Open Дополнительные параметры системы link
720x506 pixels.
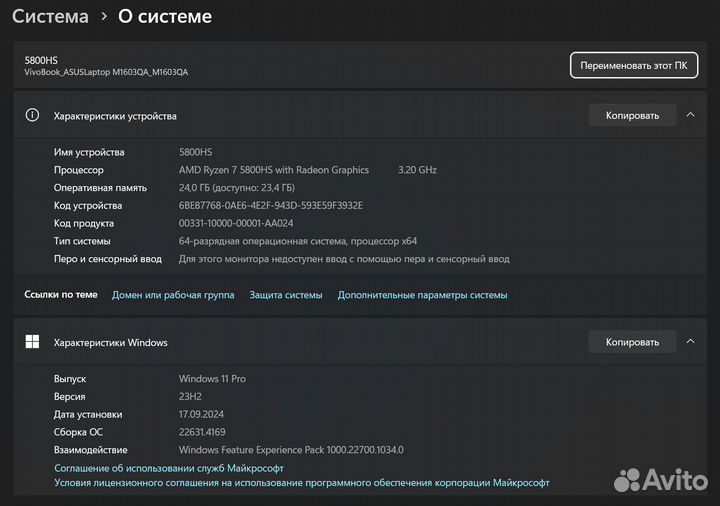pos(422,295)
